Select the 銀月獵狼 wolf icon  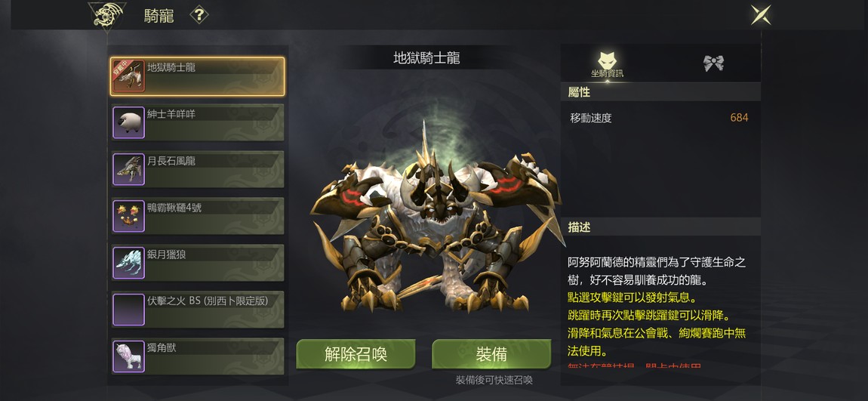coord(128,263)
